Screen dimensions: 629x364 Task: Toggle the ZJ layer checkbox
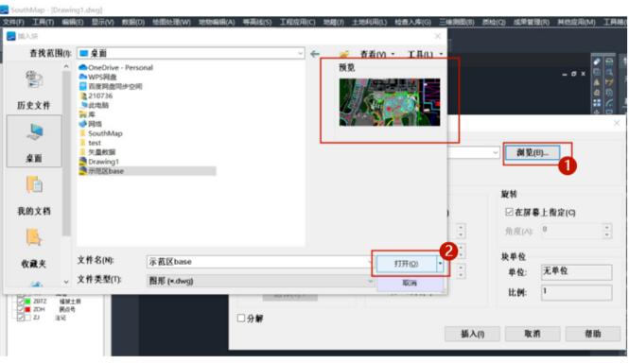(20, 318)
